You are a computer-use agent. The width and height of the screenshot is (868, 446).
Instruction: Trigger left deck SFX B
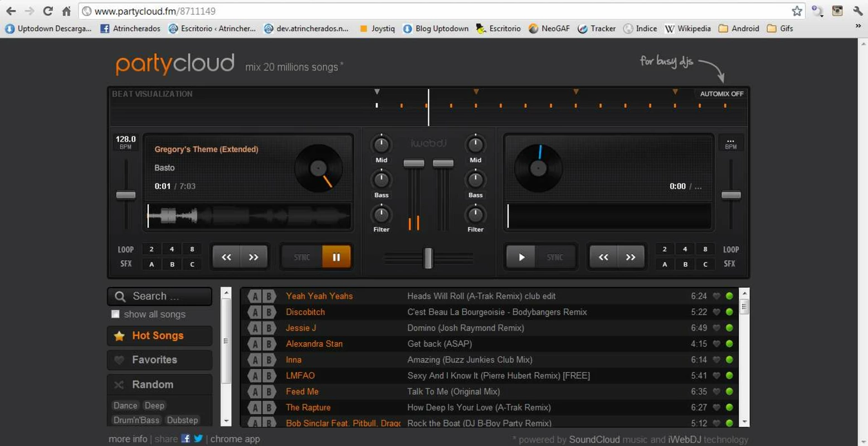coord(172,264)
